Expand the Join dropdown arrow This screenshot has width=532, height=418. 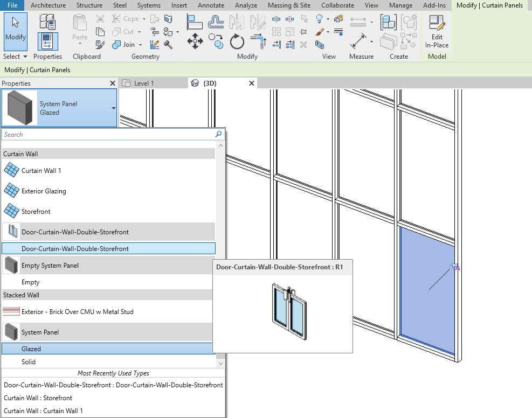click(141, 44)
